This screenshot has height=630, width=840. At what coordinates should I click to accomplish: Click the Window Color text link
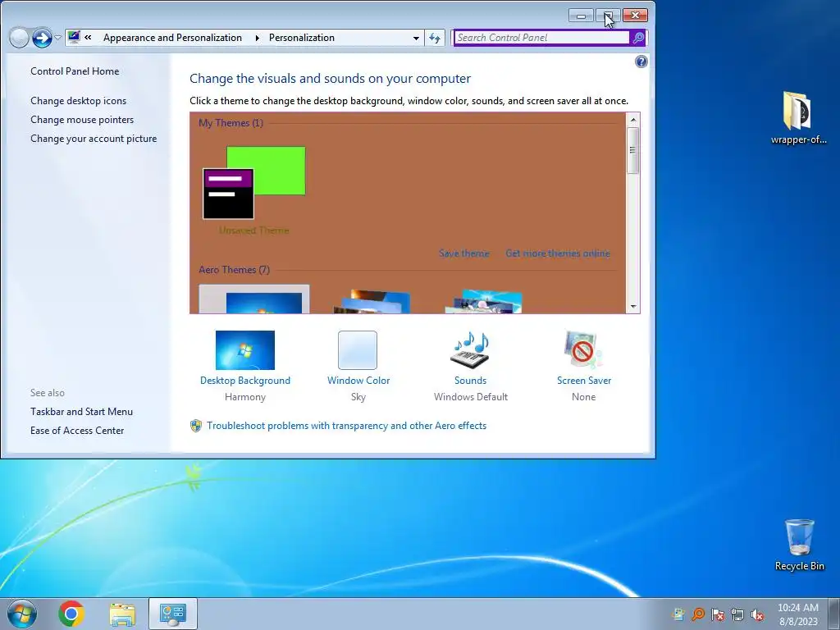click(358, 381)
